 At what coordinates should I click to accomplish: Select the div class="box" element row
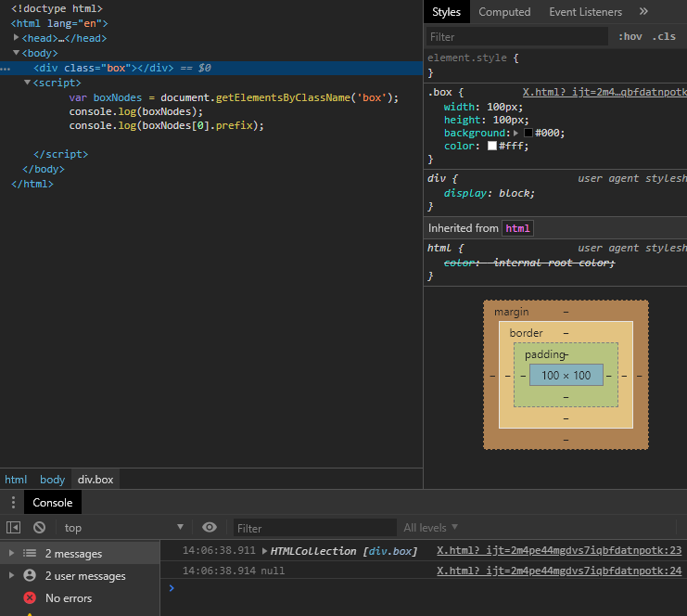(x=210, y=68)
